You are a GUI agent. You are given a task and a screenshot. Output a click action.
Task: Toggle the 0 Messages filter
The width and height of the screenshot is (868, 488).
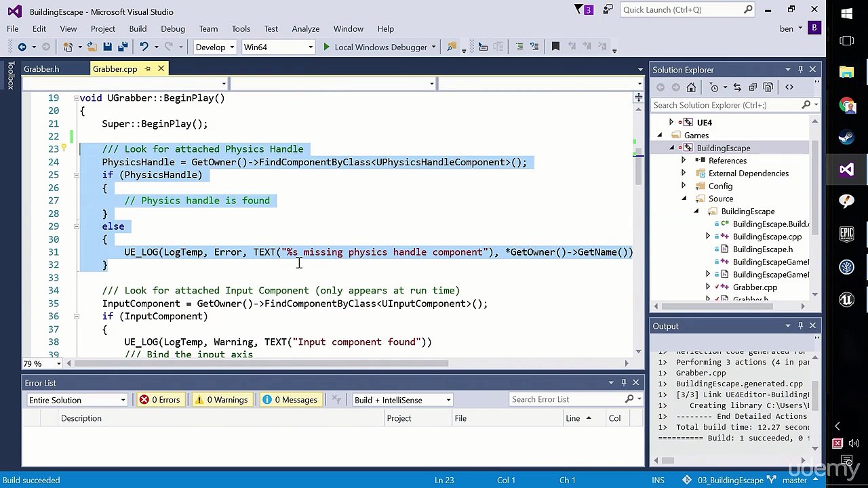click(x=290, y=400)
